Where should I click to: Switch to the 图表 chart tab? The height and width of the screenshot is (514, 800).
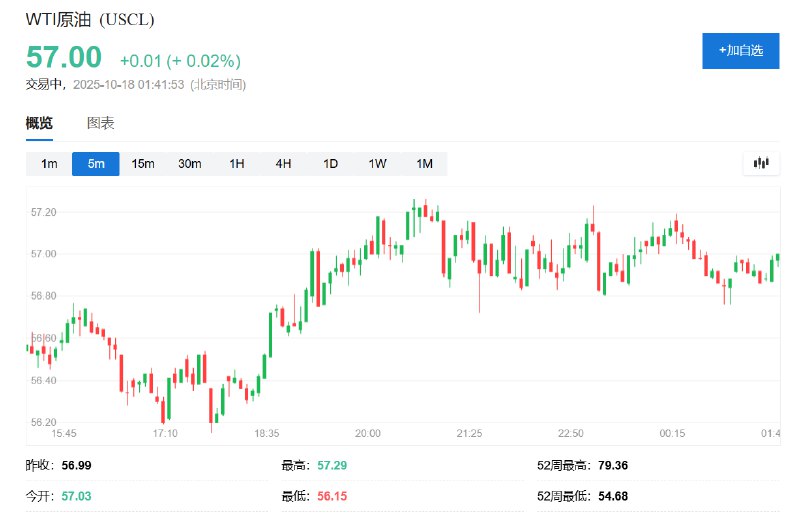[x=101, y=123]
